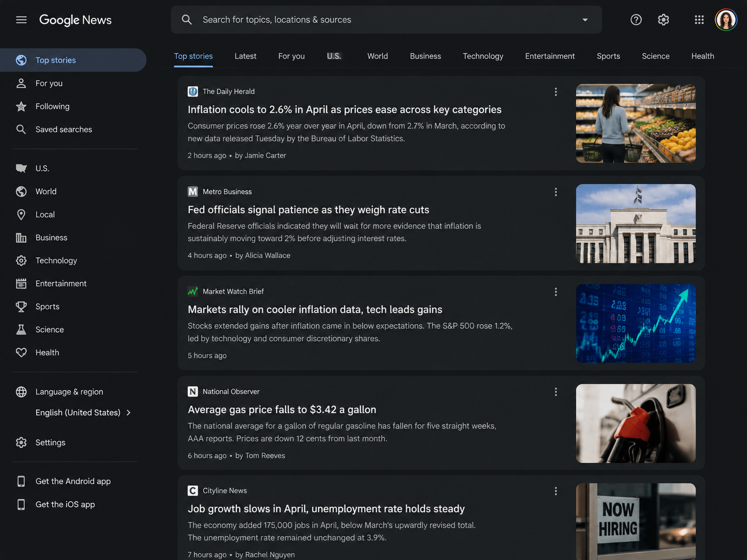
Task: Click the Android app phone icon
Action: tap(21, 481)
